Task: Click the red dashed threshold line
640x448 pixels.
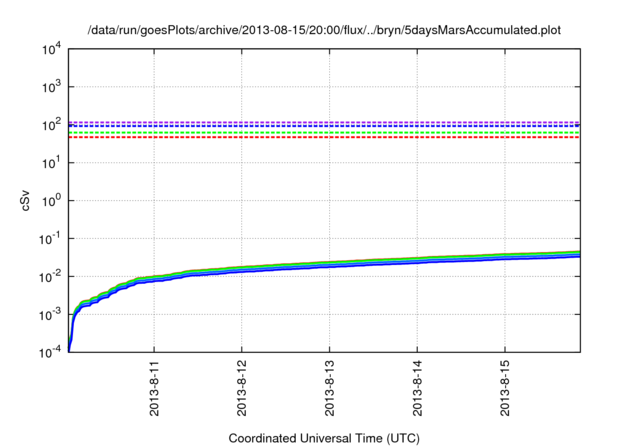Action: 324,138
